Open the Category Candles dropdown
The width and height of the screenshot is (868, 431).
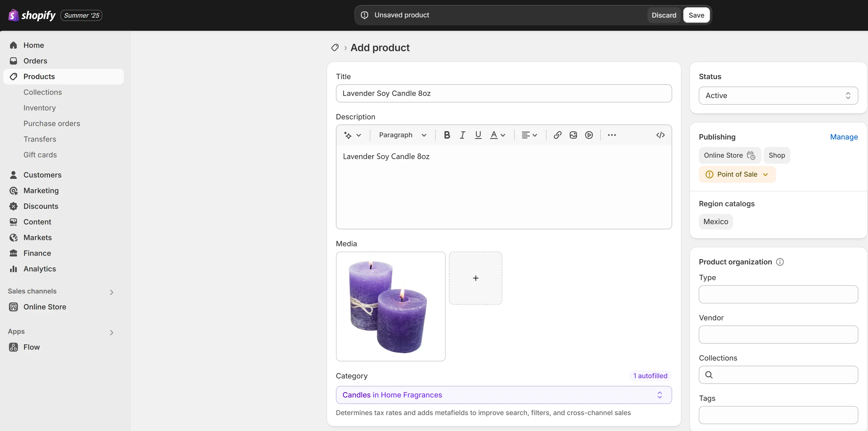tap(504, 395)
